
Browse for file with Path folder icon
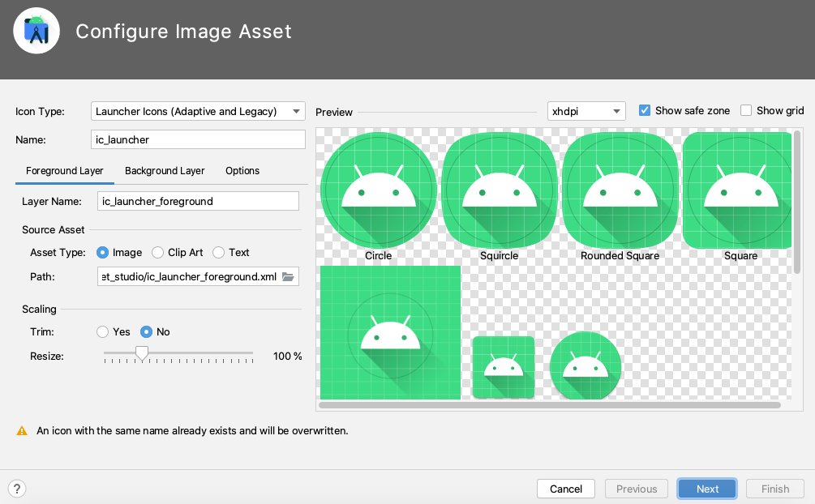click(x=288, y=276)
